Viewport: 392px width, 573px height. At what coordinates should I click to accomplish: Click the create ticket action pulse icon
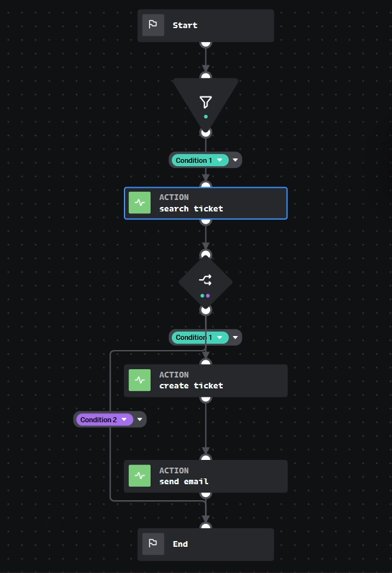click(x=140, y=380)
